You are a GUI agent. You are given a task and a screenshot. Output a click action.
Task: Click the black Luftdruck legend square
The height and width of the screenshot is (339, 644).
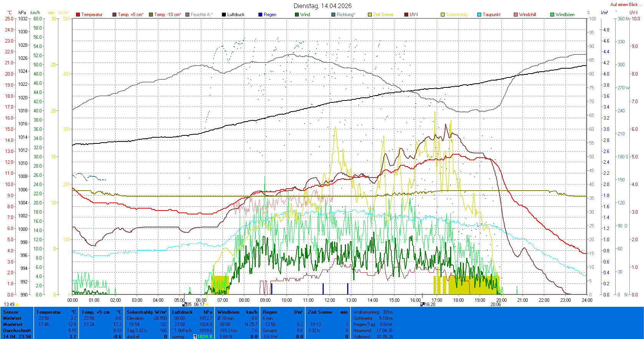pyautogui.click(x=224, y=15)
